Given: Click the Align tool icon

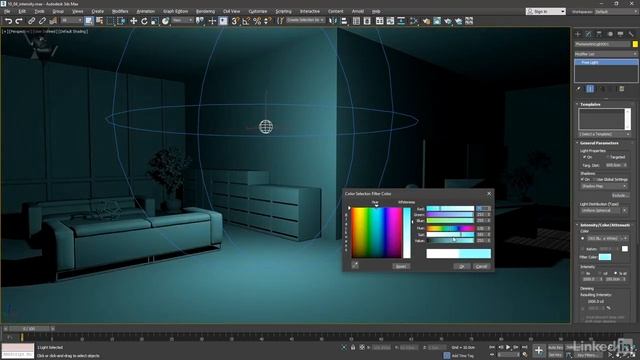Looking at the screenshot, I should tap(344, 21).
